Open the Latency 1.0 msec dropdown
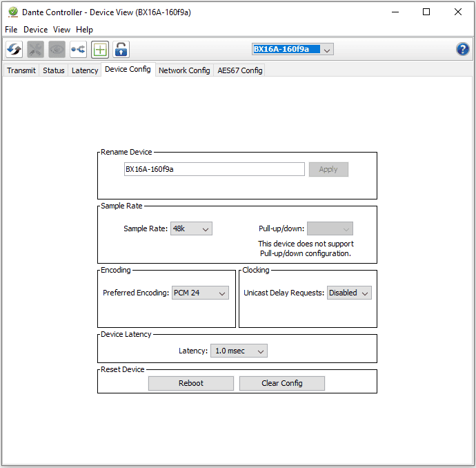This screenshot has width=476, height=468. 239,351
